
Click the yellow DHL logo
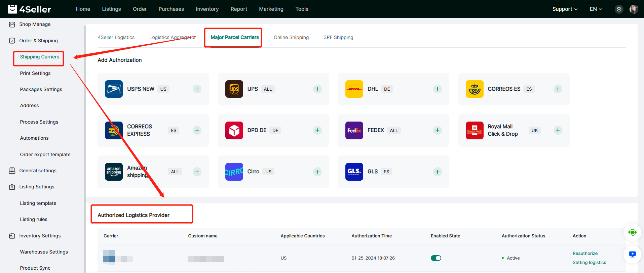tap(354, 89)
